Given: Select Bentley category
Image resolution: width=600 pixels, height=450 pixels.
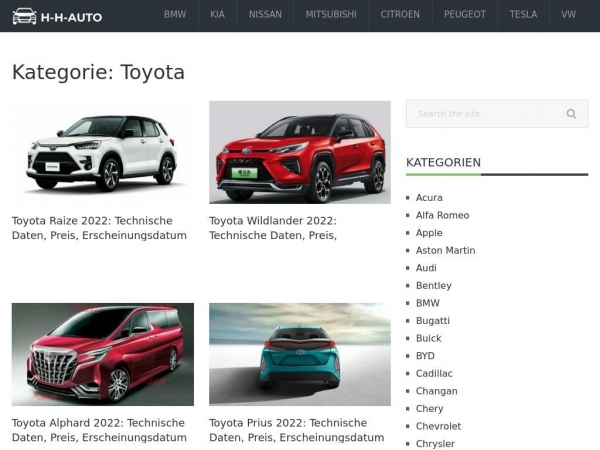Looking at the screenshot, I should [x=434, y=286].
